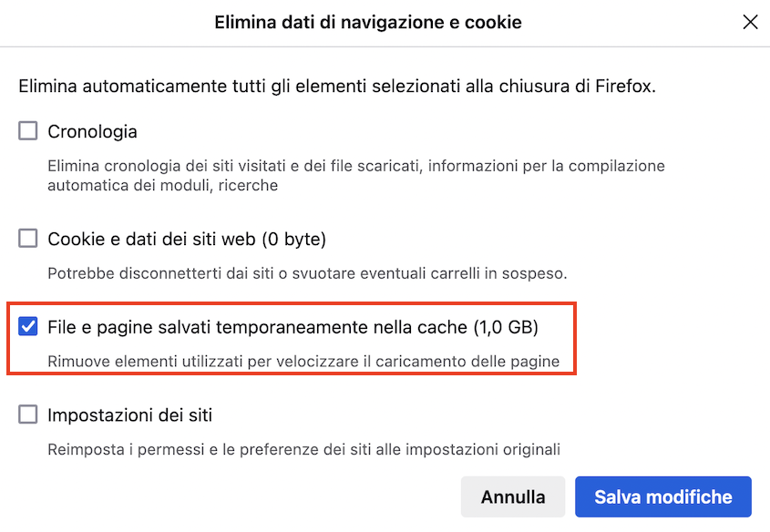Cancel the changes with Annulla
The image size is (770, 532).
click(513, 496)
